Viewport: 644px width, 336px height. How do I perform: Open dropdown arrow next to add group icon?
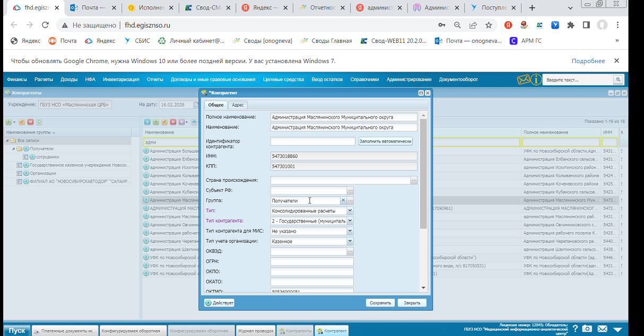[14, 122]
